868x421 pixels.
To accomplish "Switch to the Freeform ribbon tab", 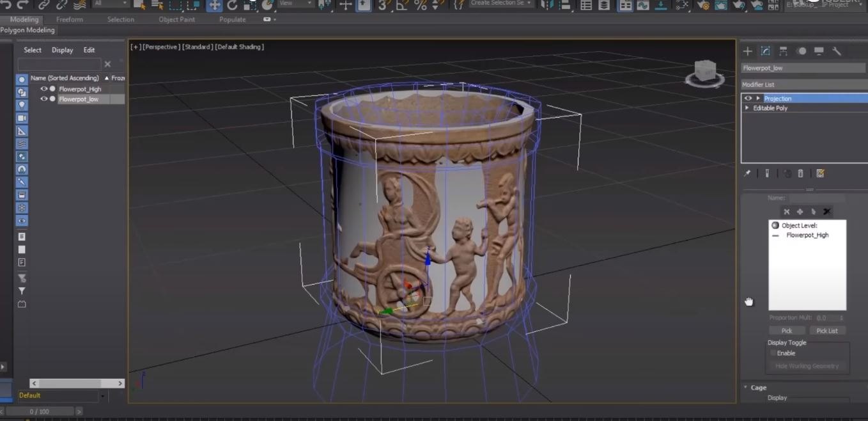I will tap(70, 19).
